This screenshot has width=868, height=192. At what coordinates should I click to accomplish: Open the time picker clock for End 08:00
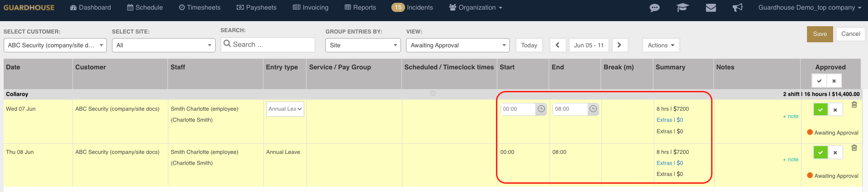pos(593,109)
